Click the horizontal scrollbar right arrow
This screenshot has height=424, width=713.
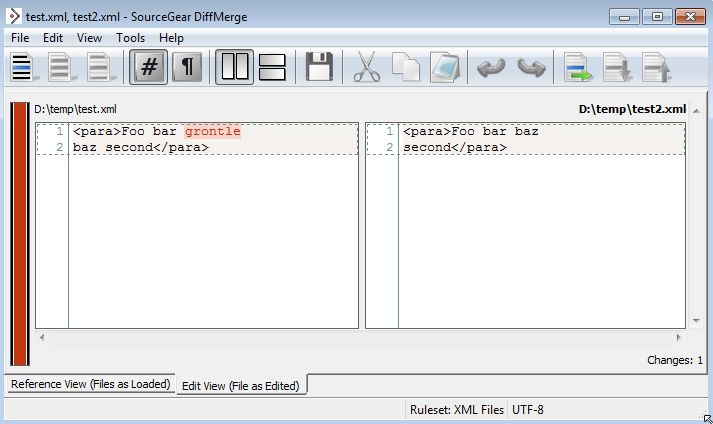678,337
